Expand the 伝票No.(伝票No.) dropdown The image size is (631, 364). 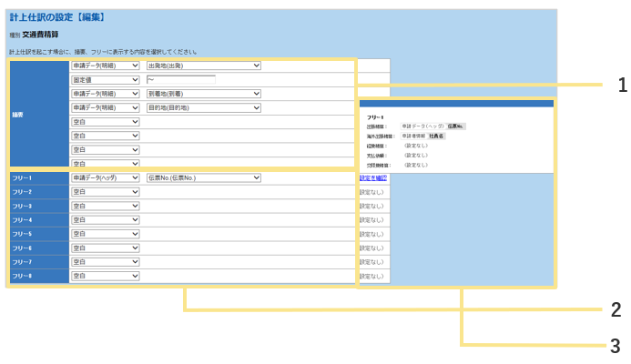(203, 177)
